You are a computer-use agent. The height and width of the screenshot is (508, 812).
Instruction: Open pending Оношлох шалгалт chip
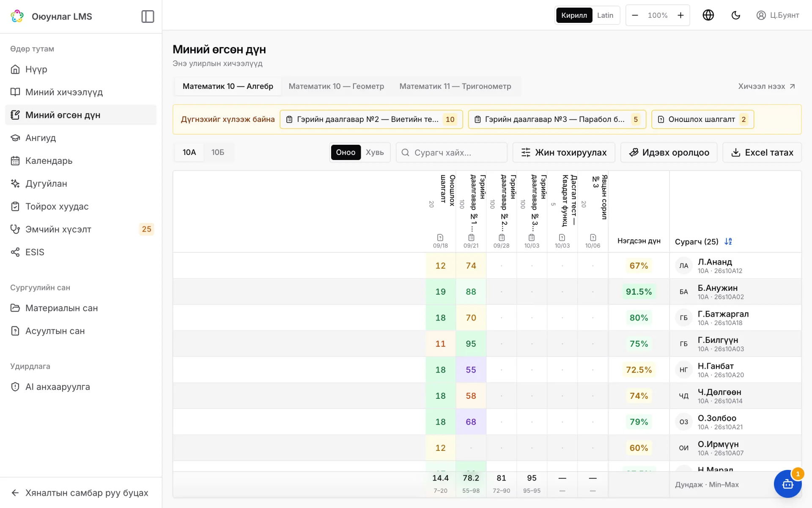[702, 119]
